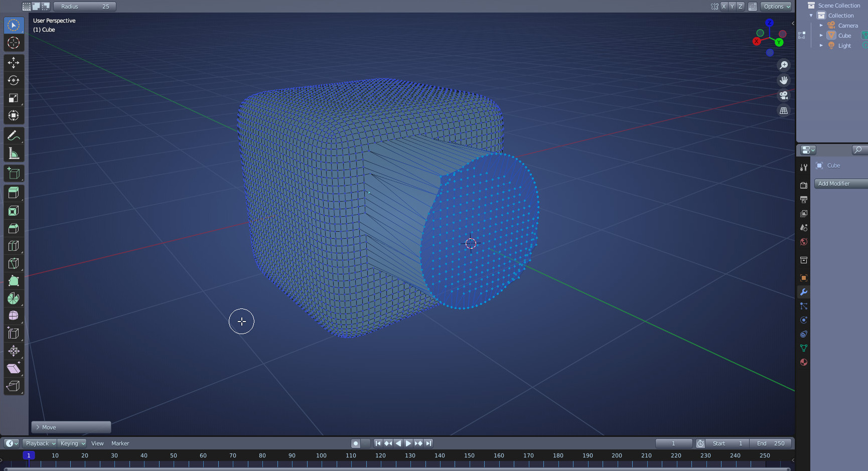Switch between perspective and orthographic view

[x=784, y=110]
